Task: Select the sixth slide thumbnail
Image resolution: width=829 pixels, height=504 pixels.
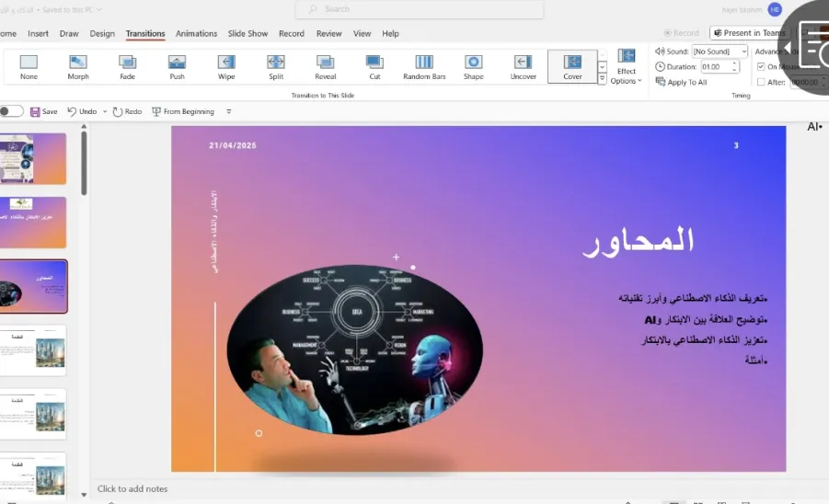Action: [x=33, y=475]
